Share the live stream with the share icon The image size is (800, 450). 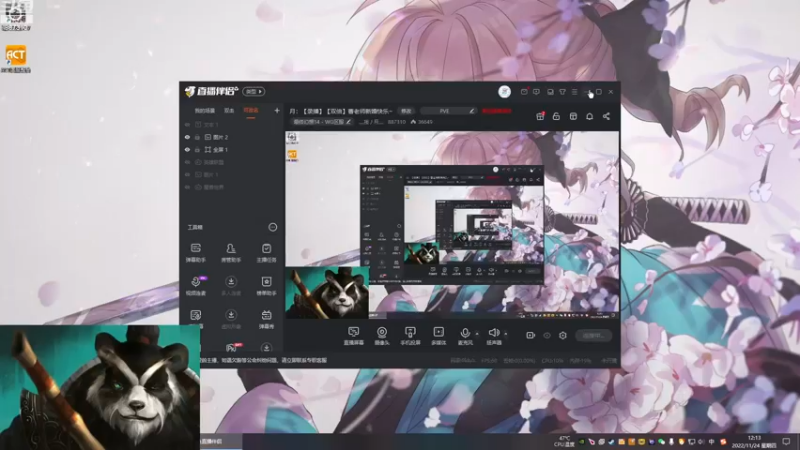point(606,116)
